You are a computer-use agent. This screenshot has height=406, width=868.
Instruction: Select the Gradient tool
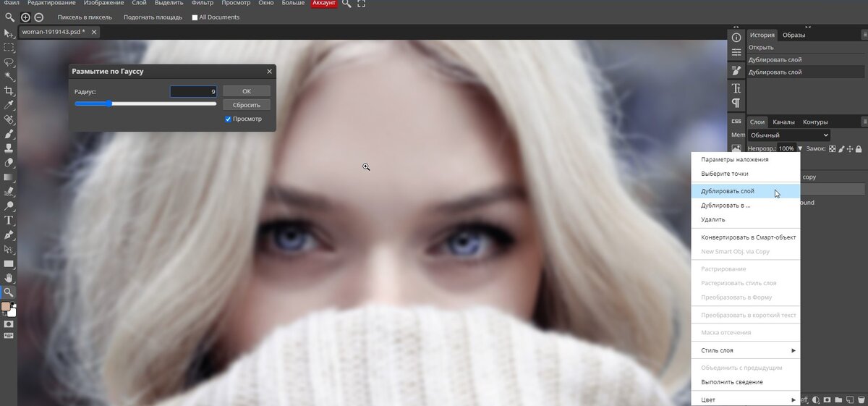coord(9,177)
